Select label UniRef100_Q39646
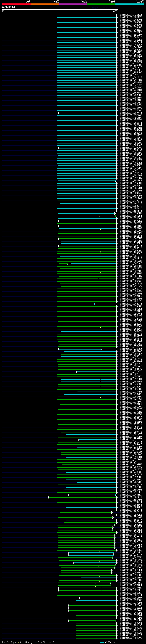 [x=131, y=254]
